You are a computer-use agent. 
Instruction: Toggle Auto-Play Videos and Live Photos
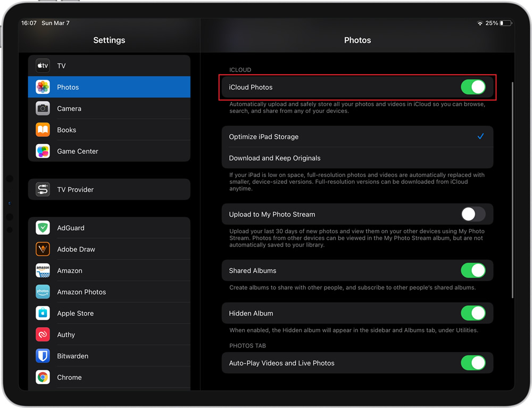click(473, 363)
